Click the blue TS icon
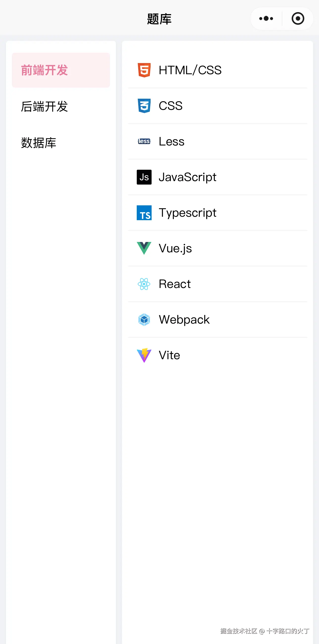 [144, 213]
